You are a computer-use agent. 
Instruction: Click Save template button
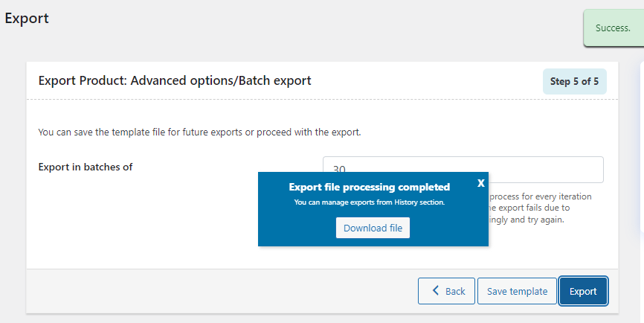[517, 291]
